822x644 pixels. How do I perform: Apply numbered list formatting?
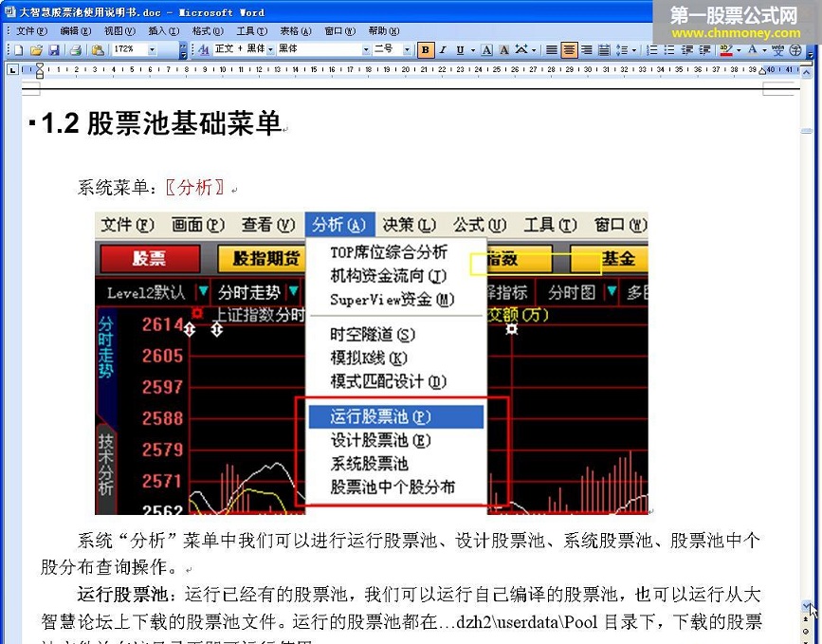tap(652, 50)
